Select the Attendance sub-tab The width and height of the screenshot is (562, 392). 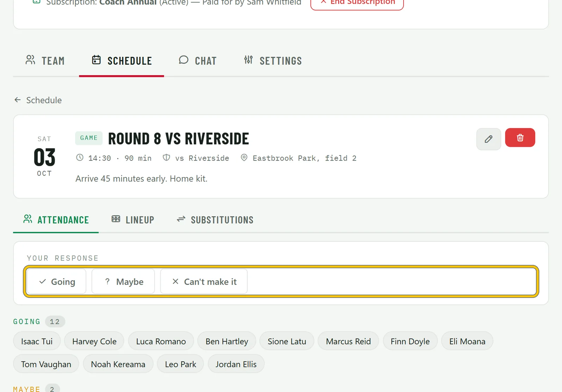56,220
